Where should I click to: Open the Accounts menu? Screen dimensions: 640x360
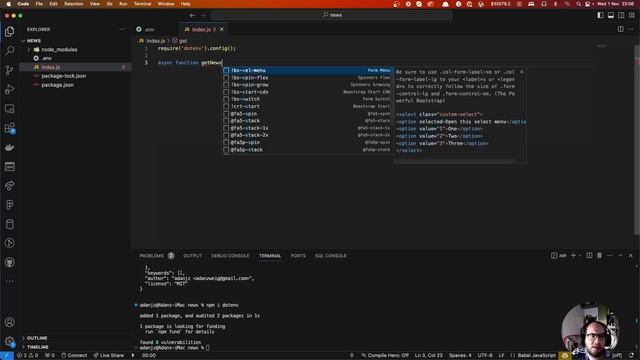(9, 322)
